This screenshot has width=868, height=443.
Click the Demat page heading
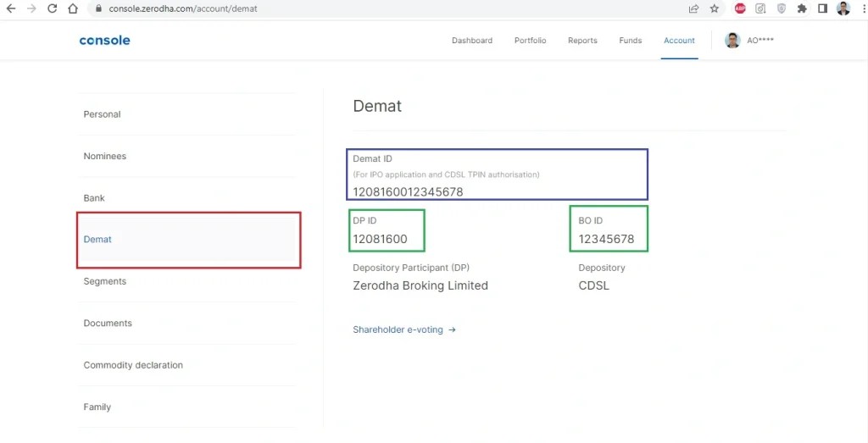coord(377,106)
